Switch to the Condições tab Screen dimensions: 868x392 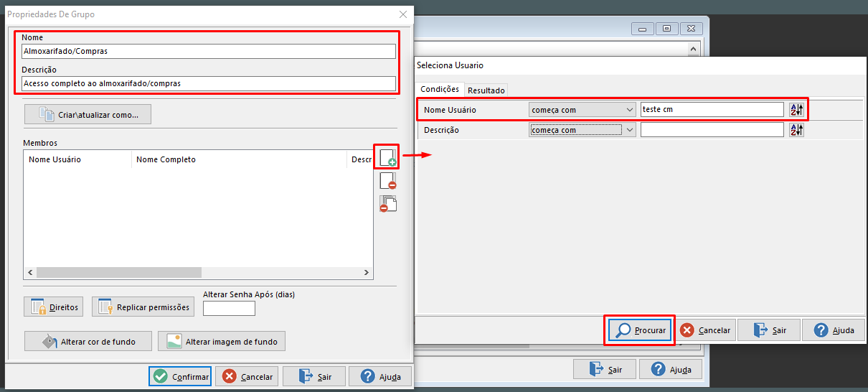point(440,89)
